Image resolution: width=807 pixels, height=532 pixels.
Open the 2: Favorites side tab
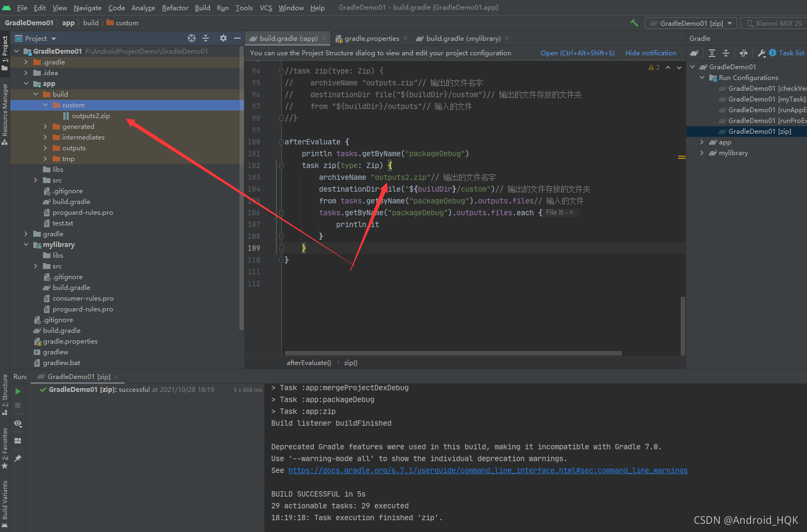pos(5,449)
